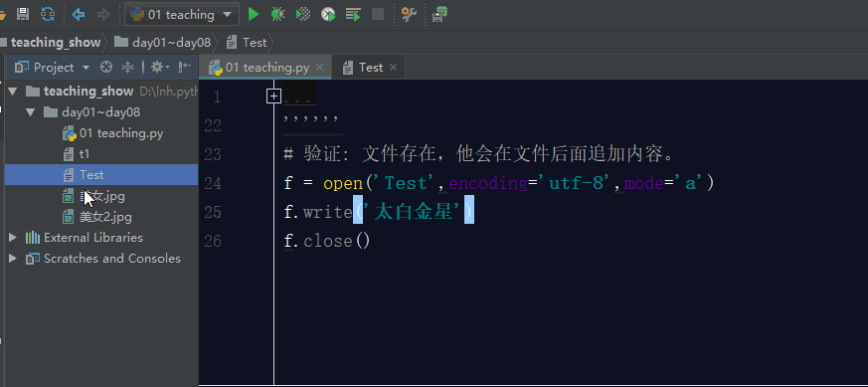Select the day01~day08 folder
This screenshot has height=387, width=868.
click(x=100, y=112)
